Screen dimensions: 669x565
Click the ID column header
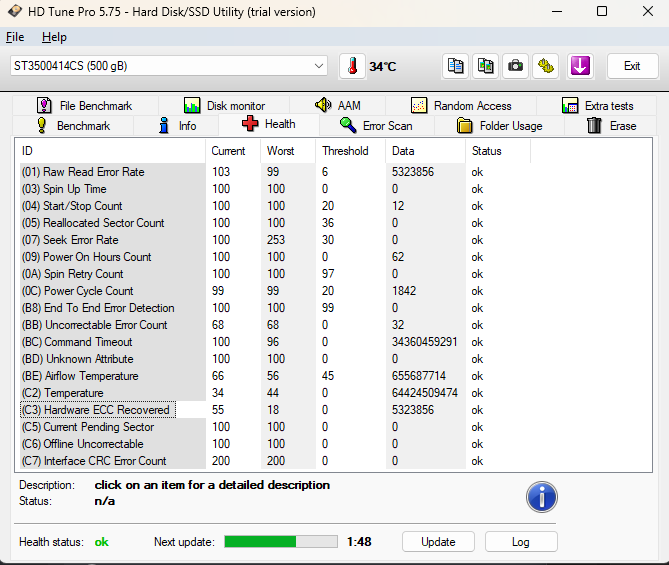click(111, 151)
